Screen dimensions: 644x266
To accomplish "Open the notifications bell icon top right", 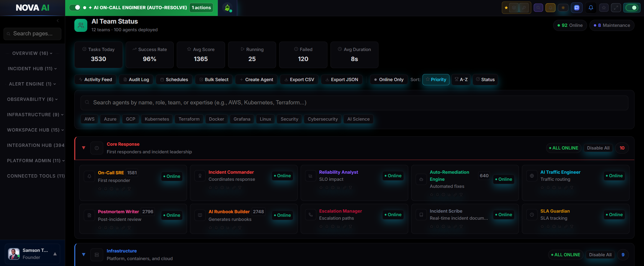I will (591, 8).
